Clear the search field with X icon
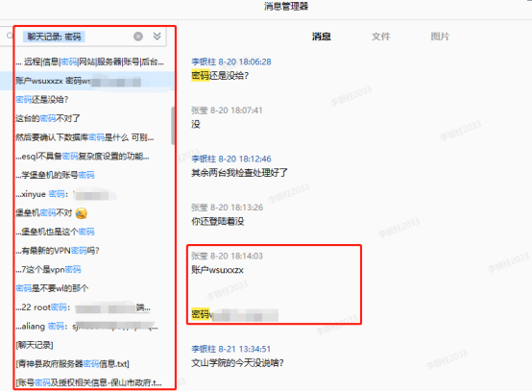532x392 pixels. click(138, 37)
